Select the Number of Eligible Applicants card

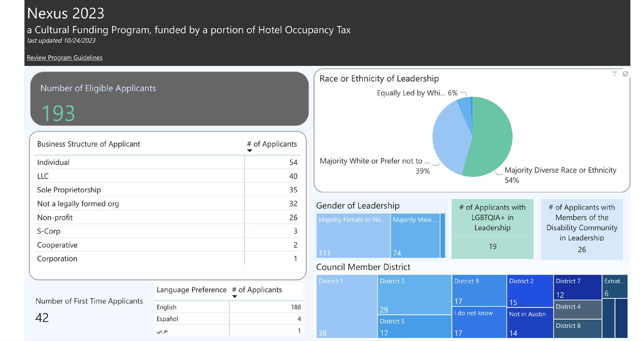click(169, 99)
